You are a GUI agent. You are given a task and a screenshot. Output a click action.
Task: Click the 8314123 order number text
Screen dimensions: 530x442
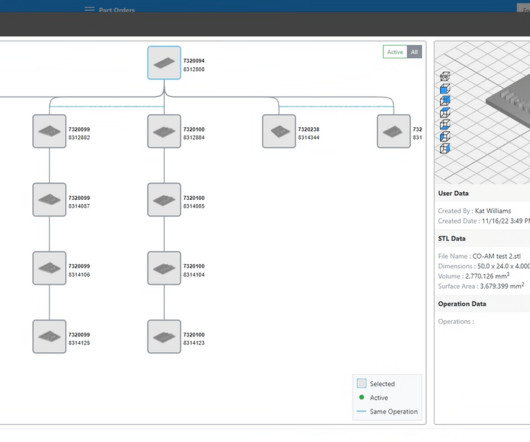point(194,343)
